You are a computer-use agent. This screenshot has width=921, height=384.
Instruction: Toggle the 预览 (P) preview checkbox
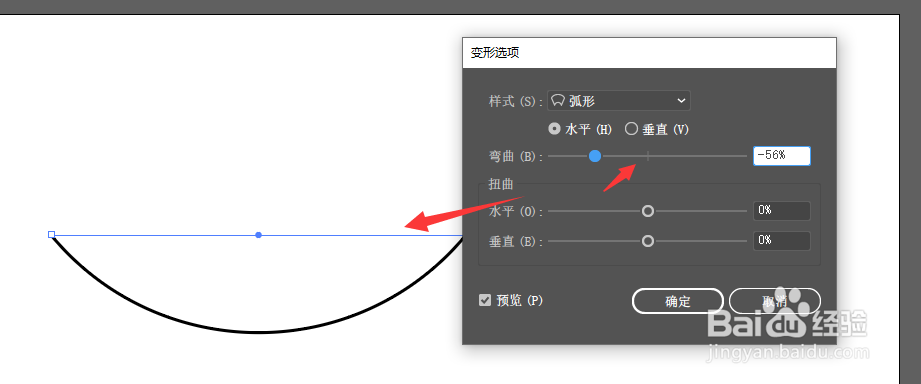pyautogui.click(x=485, y=301)
